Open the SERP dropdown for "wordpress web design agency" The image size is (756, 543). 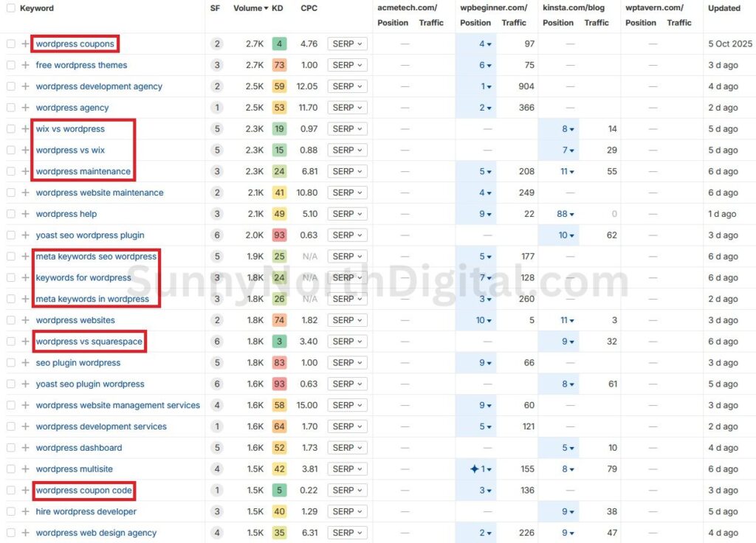(x=347, y=533)
